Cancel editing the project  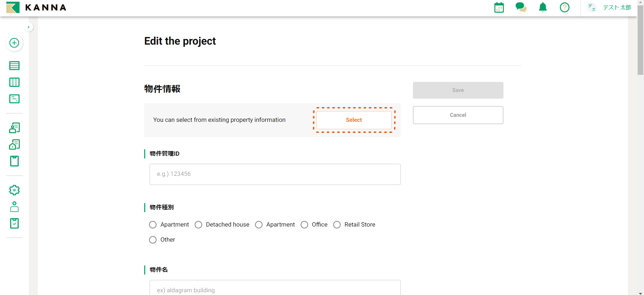[458, 115]
